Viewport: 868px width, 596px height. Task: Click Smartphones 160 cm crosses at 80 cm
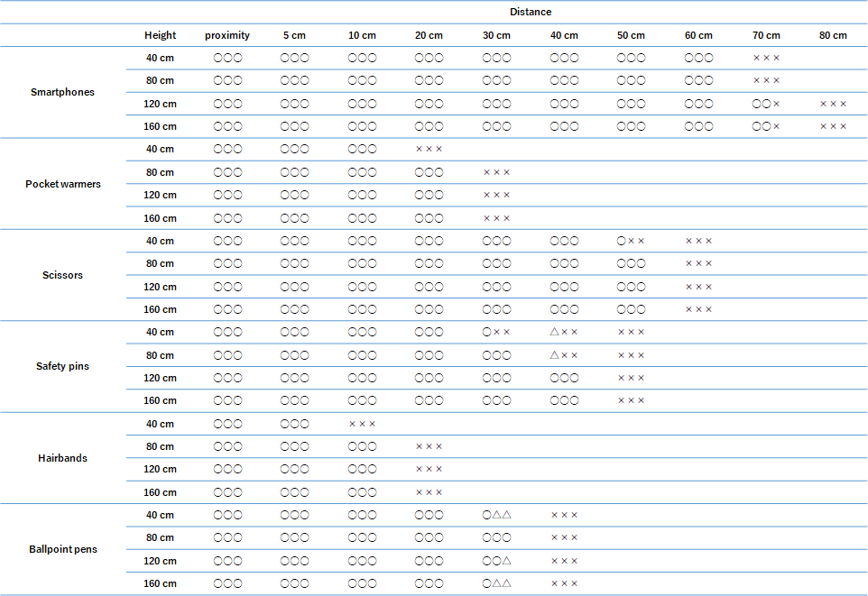pyautogui.click(x=833, y=126)
